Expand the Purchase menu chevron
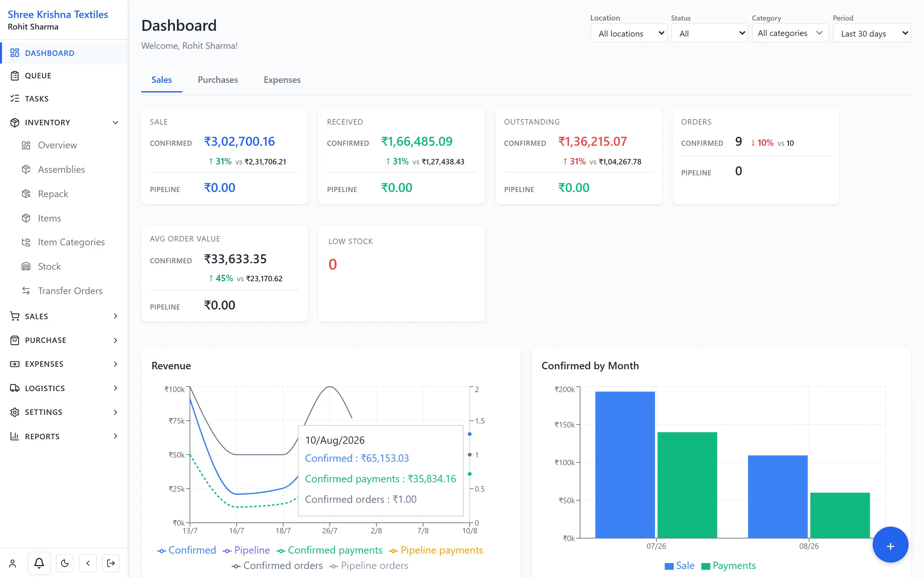The width and height of the screenshot is (924, 578). coord(115,340)
